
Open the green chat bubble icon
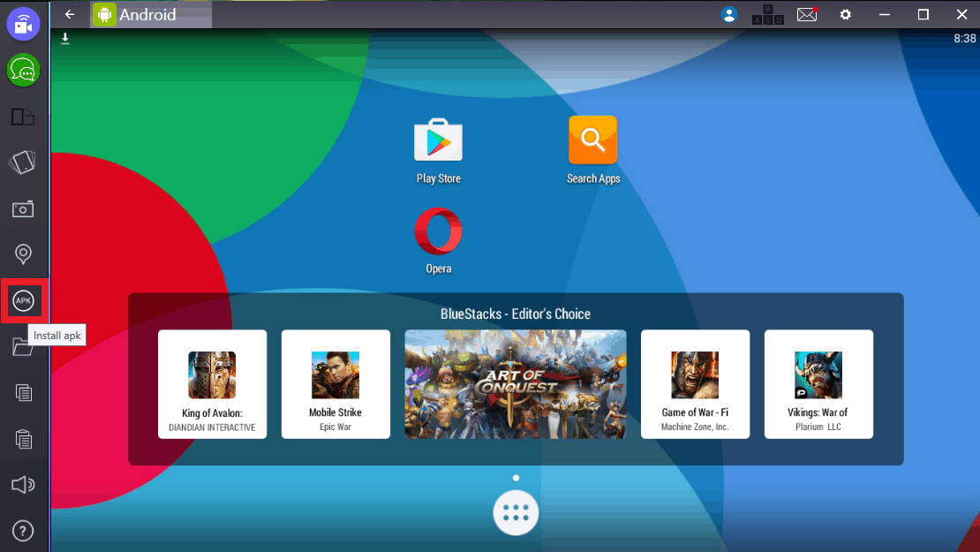coord(23,70)
